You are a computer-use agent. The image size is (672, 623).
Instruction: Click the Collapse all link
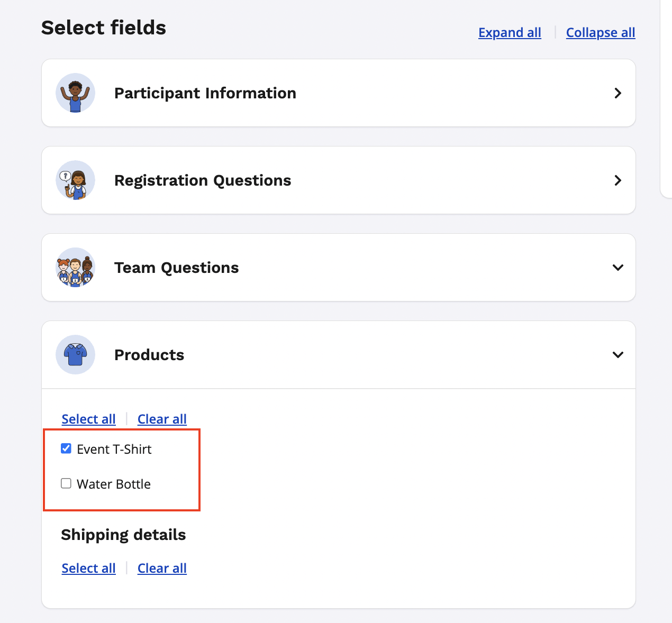coord(600,33)
